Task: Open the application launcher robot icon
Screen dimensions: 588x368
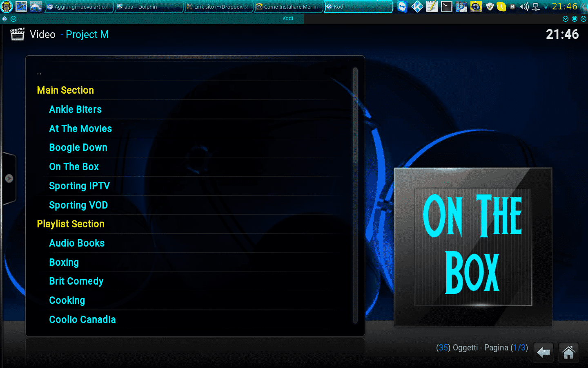Action: coord(7,7)
